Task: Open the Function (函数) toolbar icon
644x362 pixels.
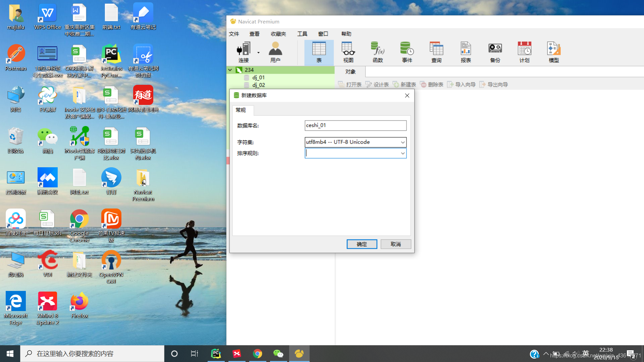Action: pyautogui.click(x=378, y=52)
